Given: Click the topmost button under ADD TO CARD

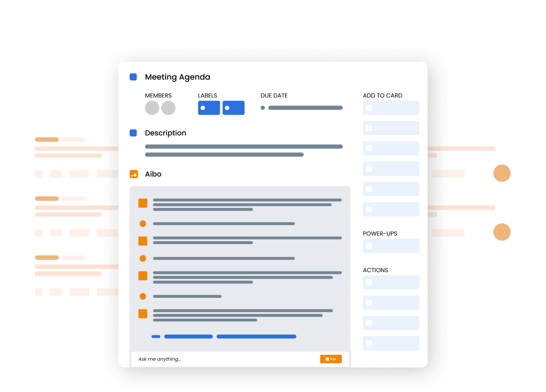Looking at the screenshot, I should point(391,108).
